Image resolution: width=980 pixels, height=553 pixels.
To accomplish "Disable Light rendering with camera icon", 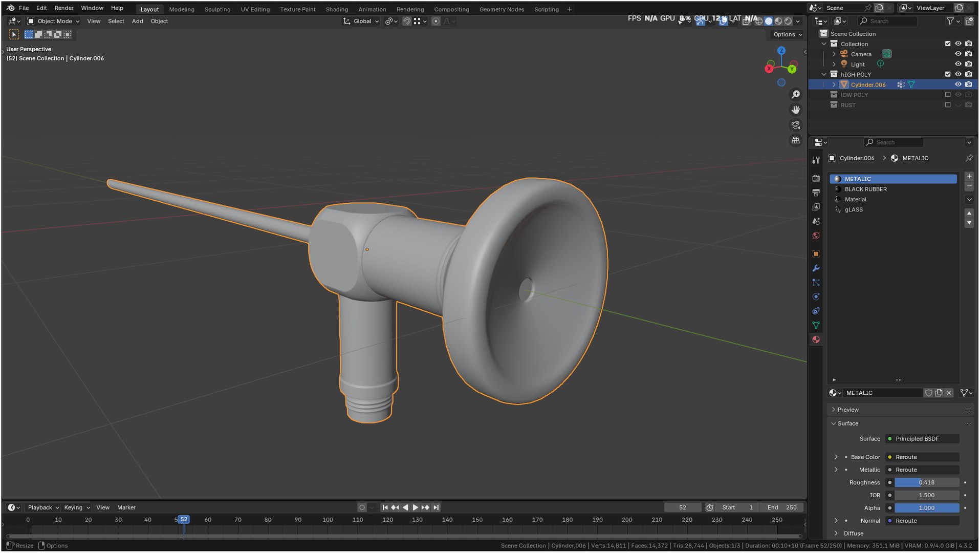I will [x=969, y=64].
